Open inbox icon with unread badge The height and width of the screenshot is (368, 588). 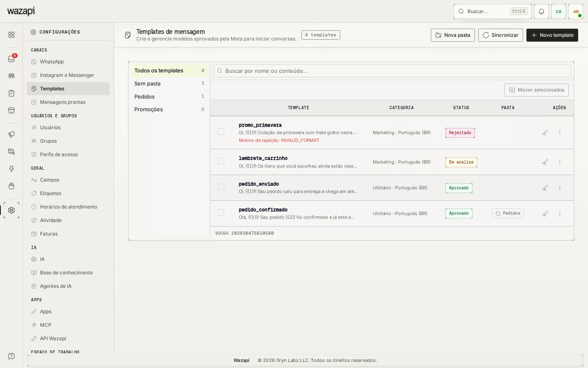[x=11, y=59]
